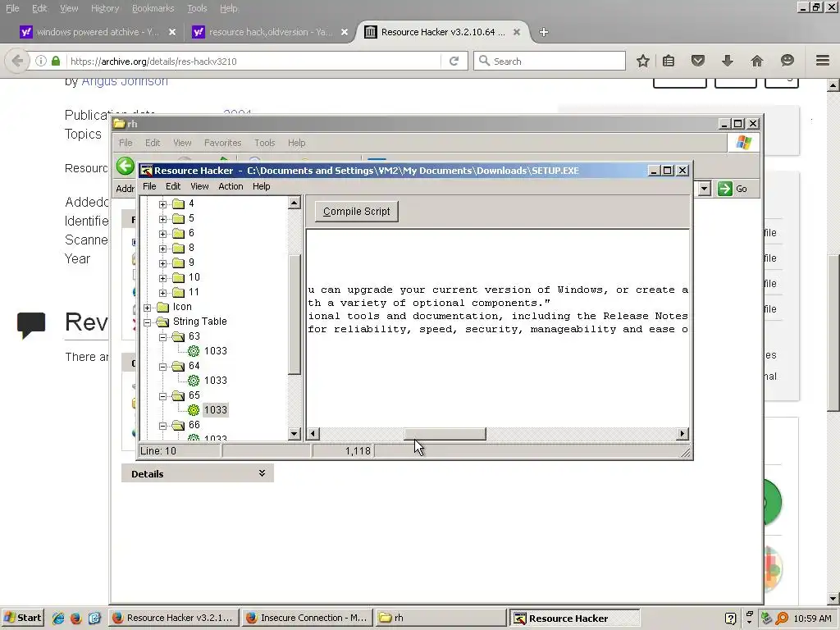Select the Icon folder icon in tree
The height and width of the screenshot is (630, 840).
click(163, 307)
